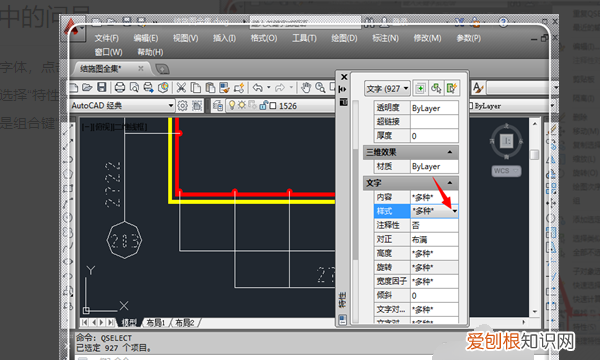The image size is (600, 360).
Task: Click the Copy icon in toolbar
Action: 196,88
